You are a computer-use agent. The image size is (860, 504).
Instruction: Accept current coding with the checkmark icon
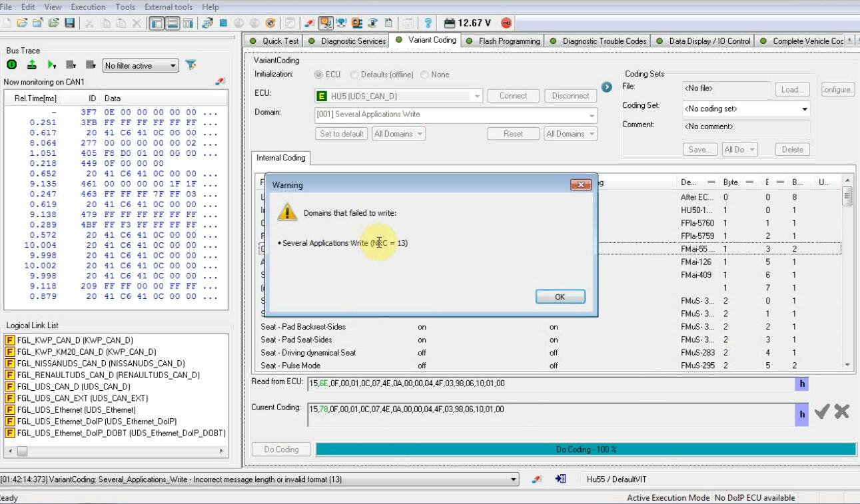tap(821, 412)
